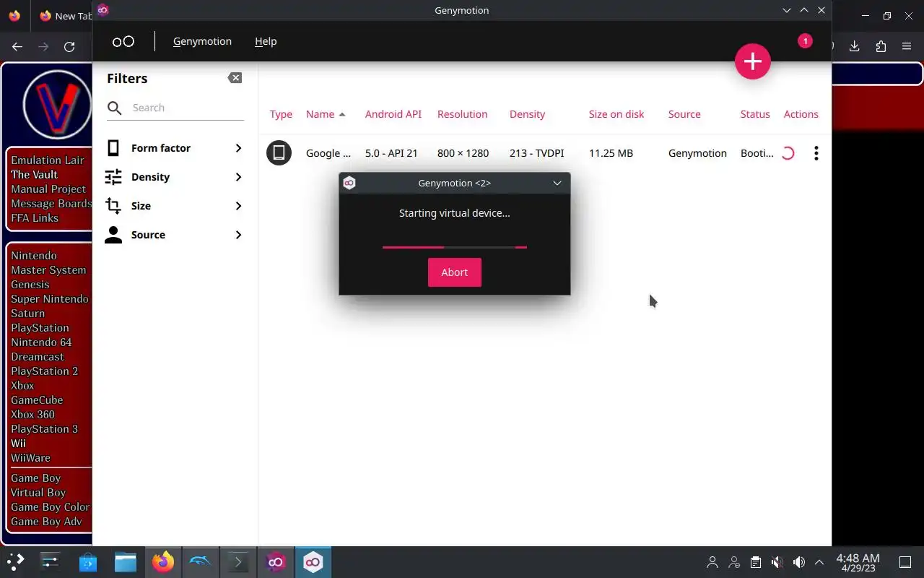Open the three-dot actions menu for Google device

[816, 153]
